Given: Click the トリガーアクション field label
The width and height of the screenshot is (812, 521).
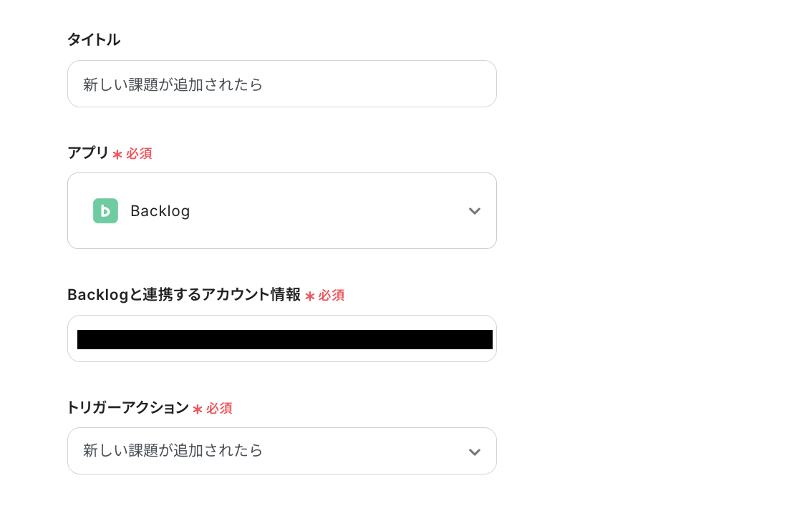Looking at the screenshot, I should pos(127,408).
